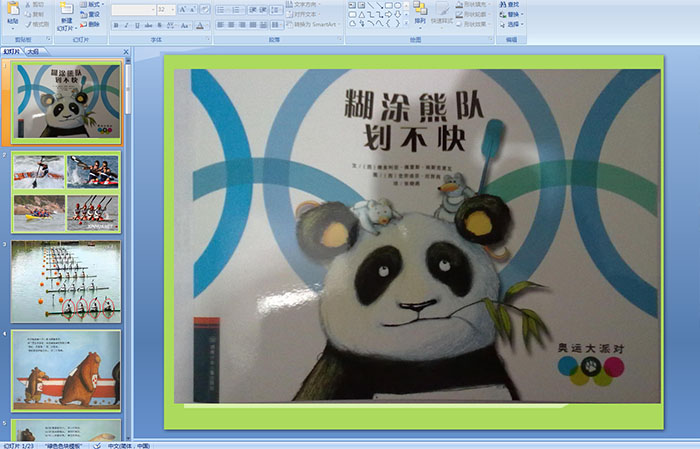Click Shape Outline (形状轮廓) button
700x449 pixels.
click(x=473, y=14)
